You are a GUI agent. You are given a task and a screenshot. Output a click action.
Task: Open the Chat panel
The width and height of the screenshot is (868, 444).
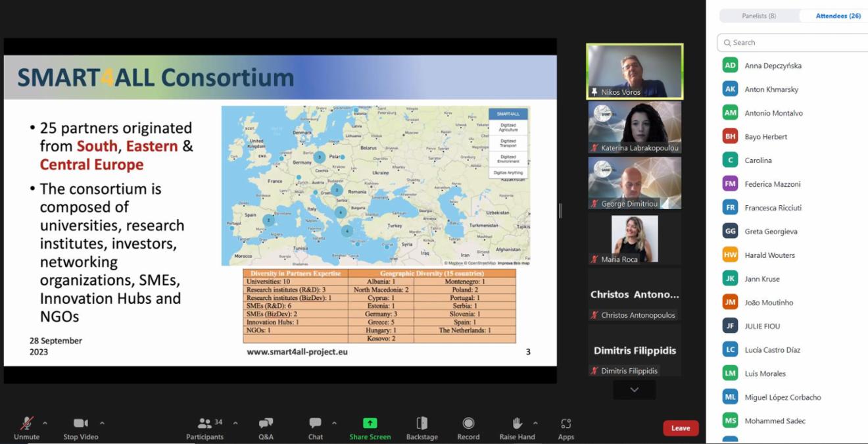point(316,428)
